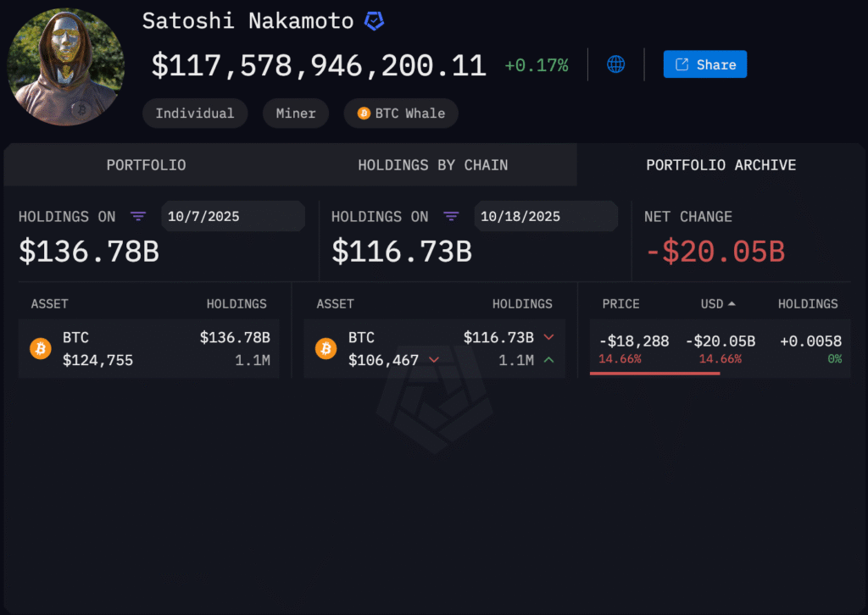Switch to the HOLDINGS BY CHAIN tab

pos(433,165)
